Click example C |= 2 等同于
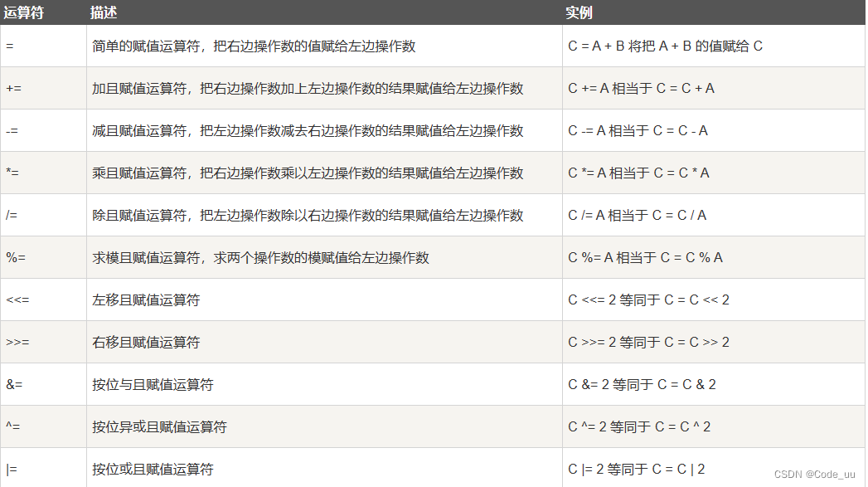 pyautogui.click(x=637, y=470)
